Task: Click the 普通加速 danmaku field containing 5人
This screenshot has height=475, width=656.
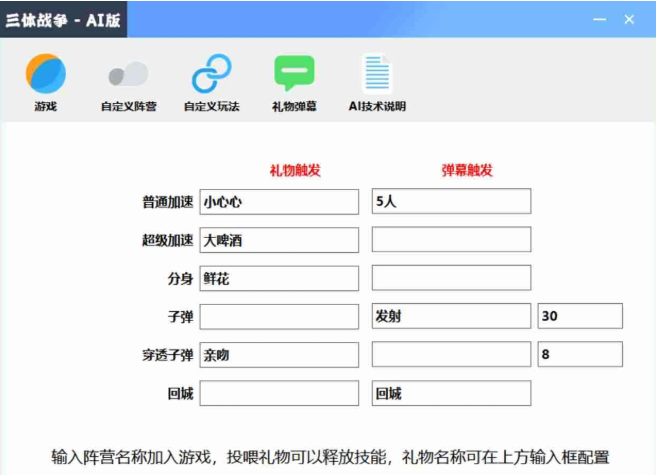Action: click(x=451, y=202)
